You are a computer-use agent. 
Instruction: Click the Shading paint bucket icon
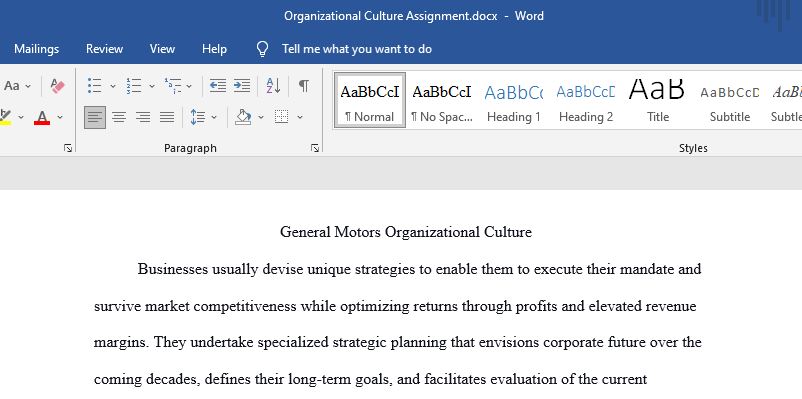tap(243, 118)
